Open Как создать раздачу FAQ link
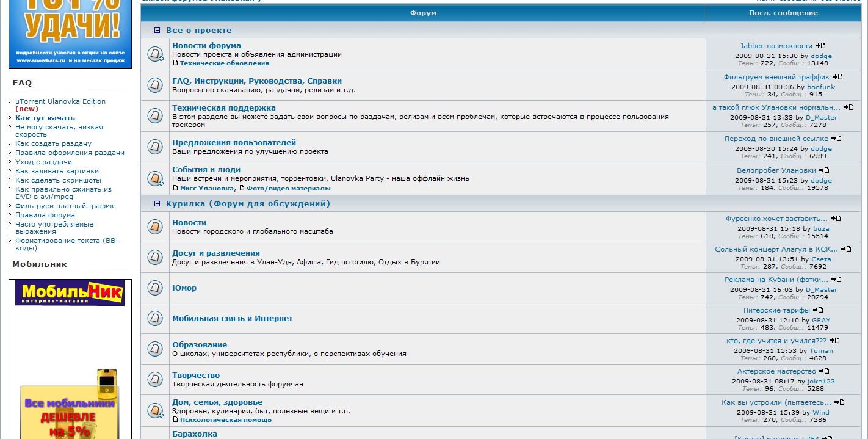Viewport: 868px width, 439px height. (53, 143)
